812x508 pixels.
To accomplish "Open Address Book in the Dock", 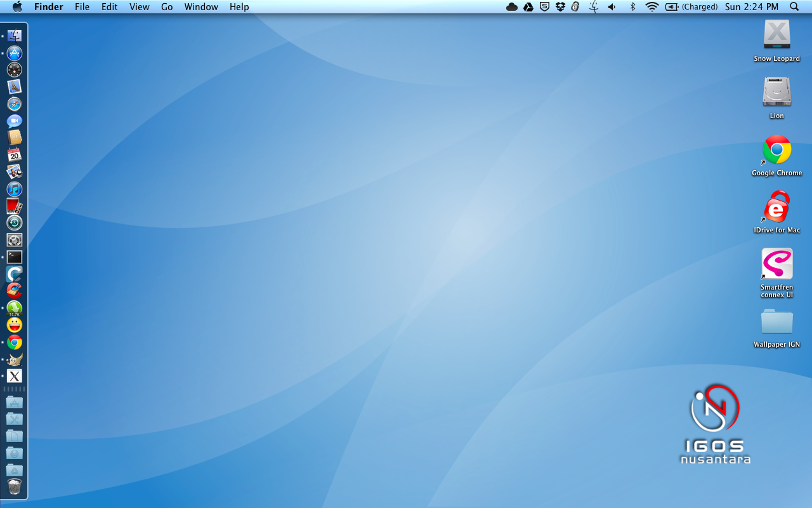I will pyautogui.click(x=15, y=138).
